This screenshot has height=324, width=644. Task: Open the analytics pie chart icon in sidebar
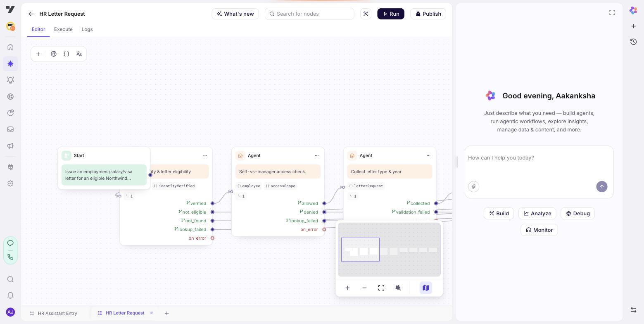10,113
